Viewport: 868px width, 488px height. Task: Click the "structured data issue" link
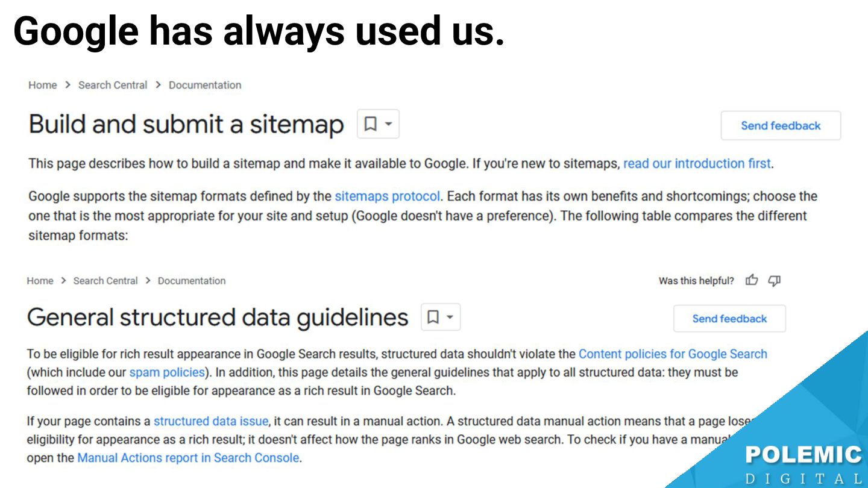(x=210, y=421)
